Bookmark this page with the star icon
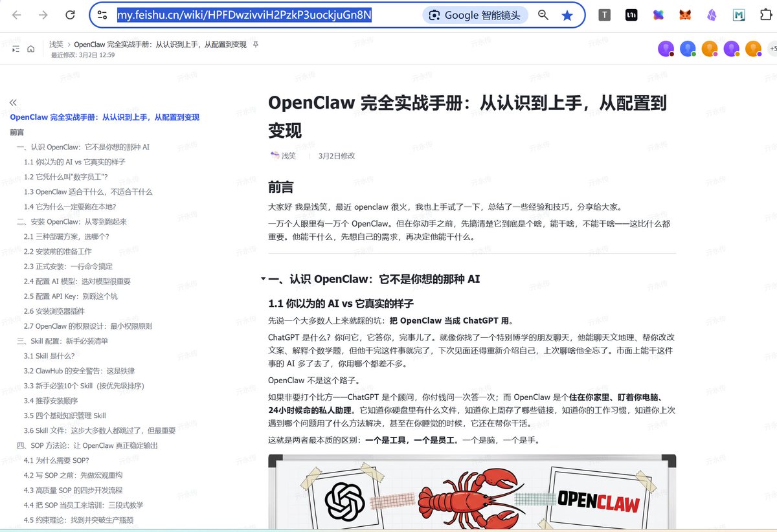 (568, 14)
